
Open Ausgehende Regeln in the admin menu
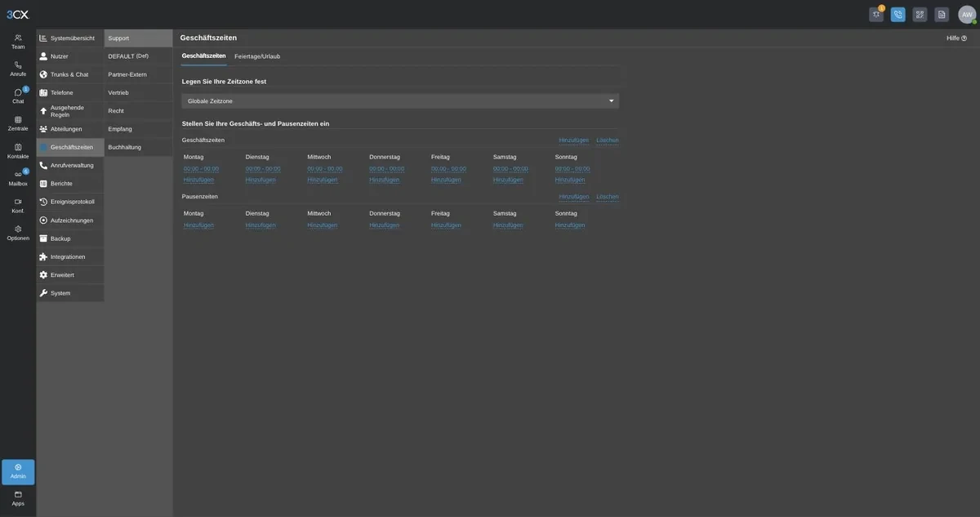point(70,111)
